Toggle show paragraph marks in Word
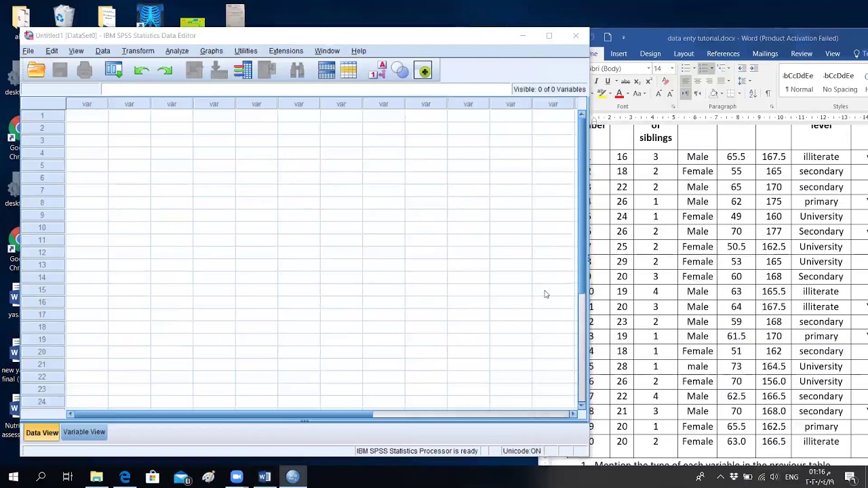 (768, 94)
